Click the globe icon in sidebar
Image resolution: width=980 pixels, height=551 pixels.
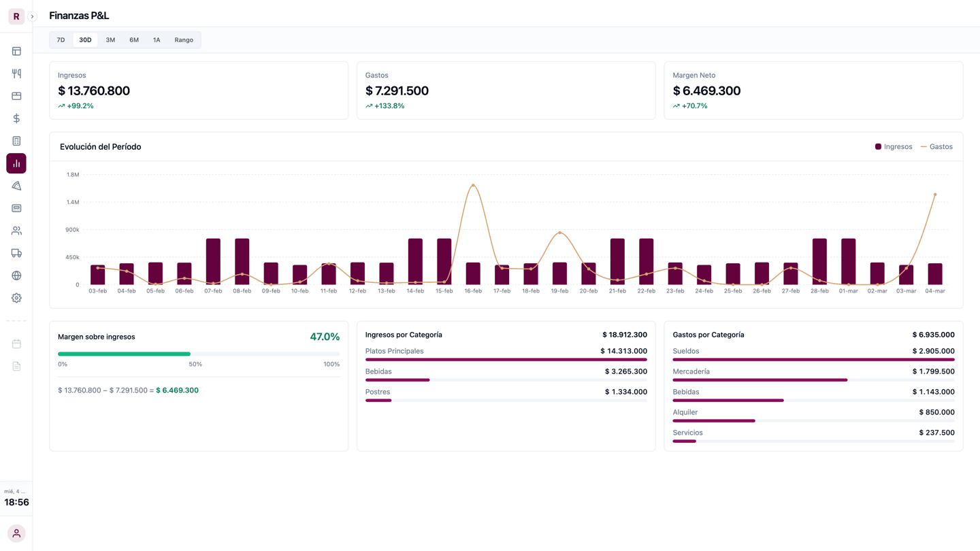point(16,275)
